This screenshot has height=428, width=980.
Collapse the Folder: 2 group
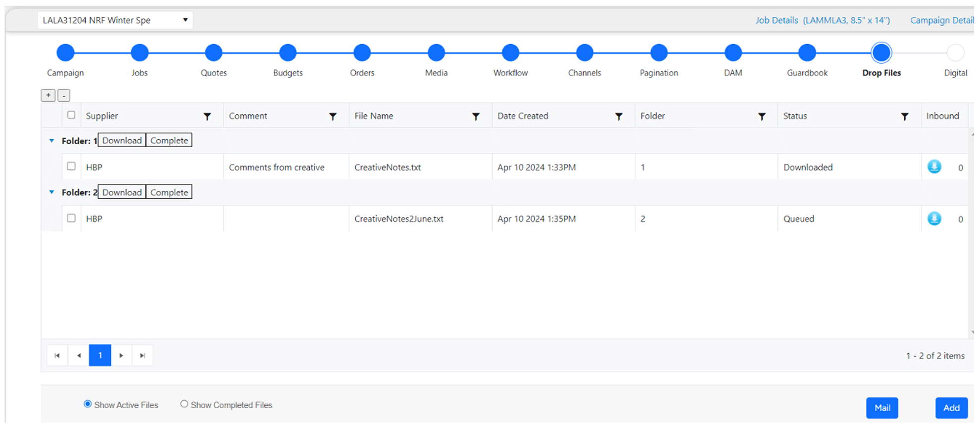click(51, 192)
